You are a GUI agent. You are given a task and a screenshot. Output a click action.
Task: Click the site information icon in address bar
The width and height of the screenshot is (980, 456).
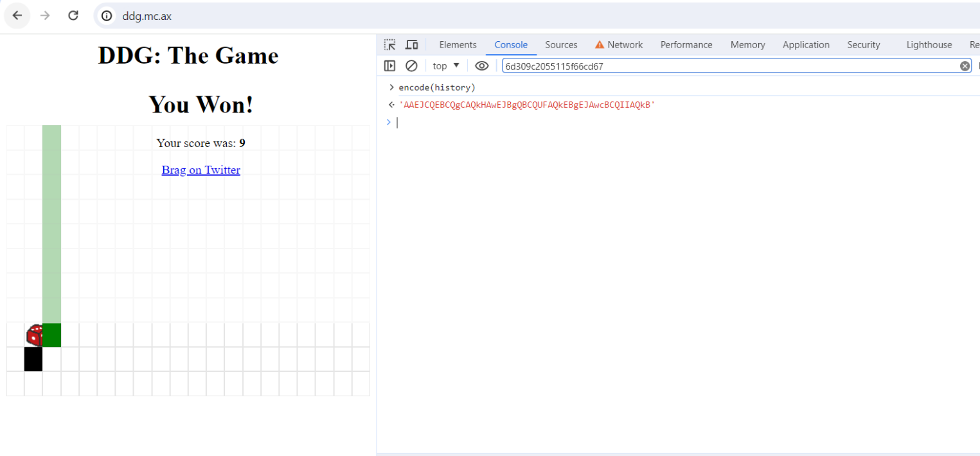(107, 16)
